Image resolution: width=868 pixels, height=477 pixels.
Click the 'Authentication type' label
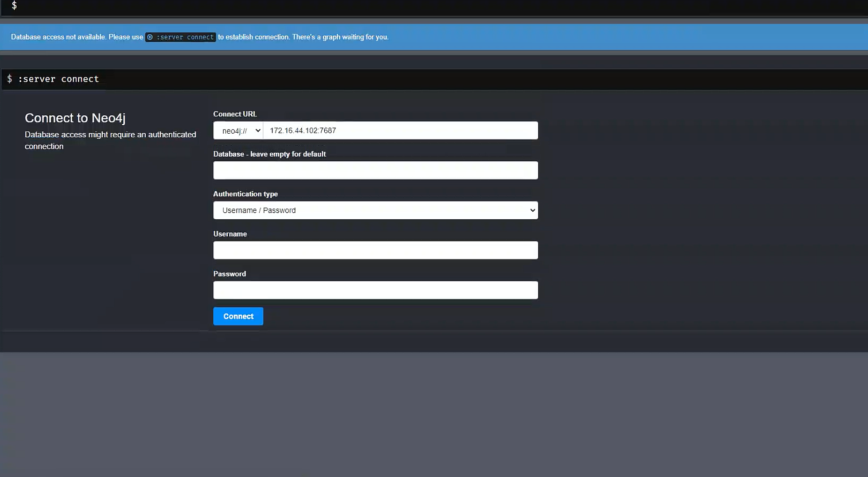(x=246, y=194)
